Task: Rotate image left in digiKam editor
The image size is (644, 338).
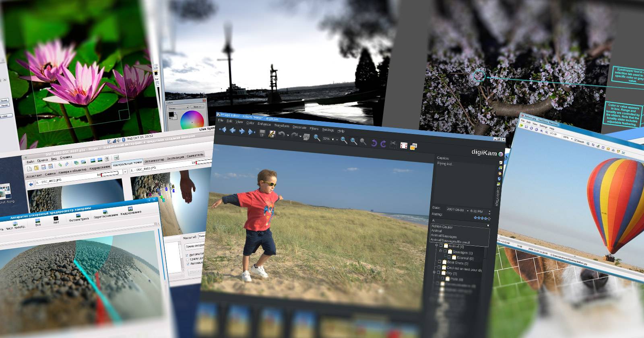Action: point(374,143)
